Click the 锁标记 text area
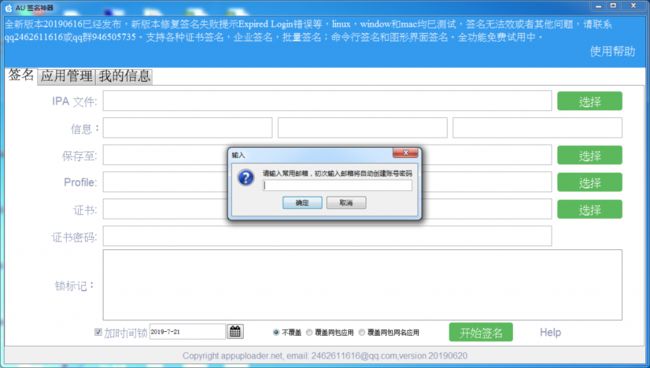Image resolution: width=650 pixels, height=368 pixels. click(x=362, y=285)
